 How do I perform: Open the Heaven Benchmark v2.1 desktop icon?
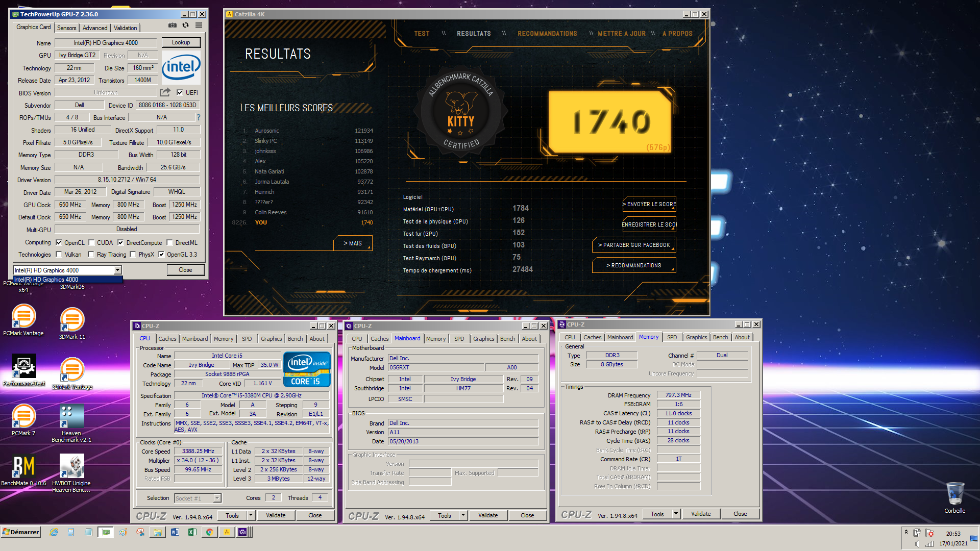click(71, 423)
